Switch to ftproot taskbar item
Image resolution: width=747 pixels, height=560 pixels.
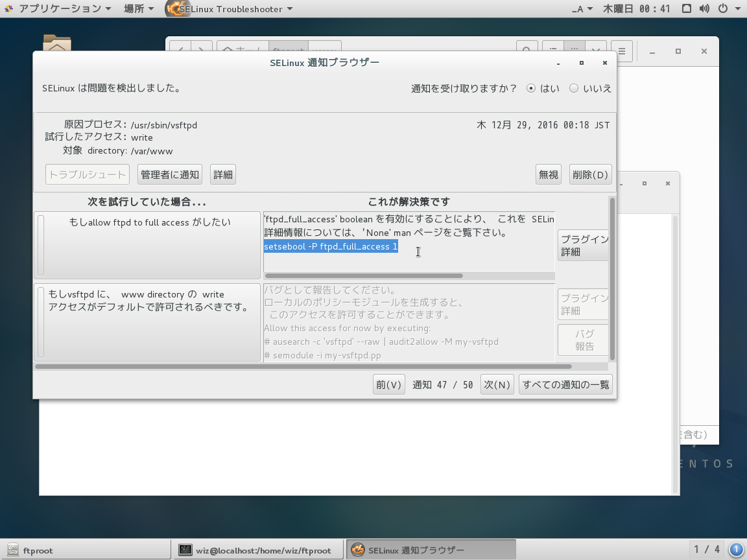point(86,550)
